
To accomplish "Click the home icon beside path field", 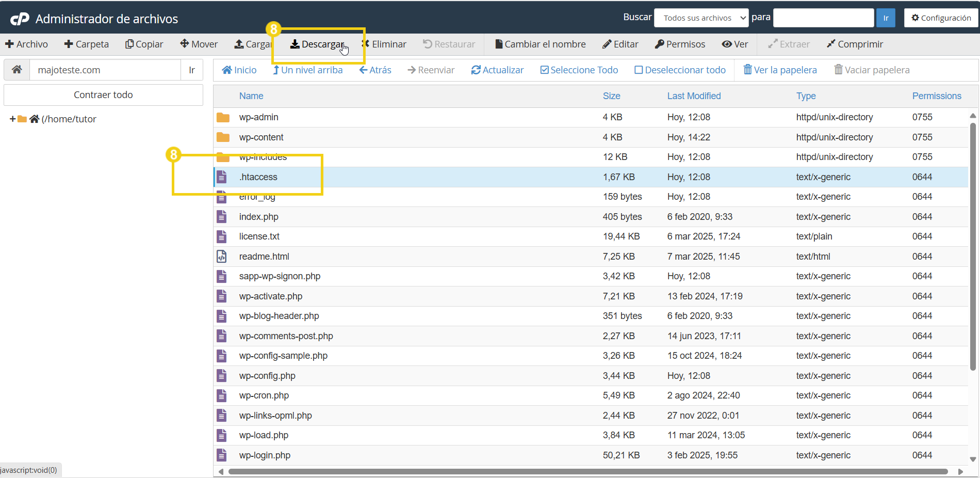I will pyautogui.click(x=17, y=70).
